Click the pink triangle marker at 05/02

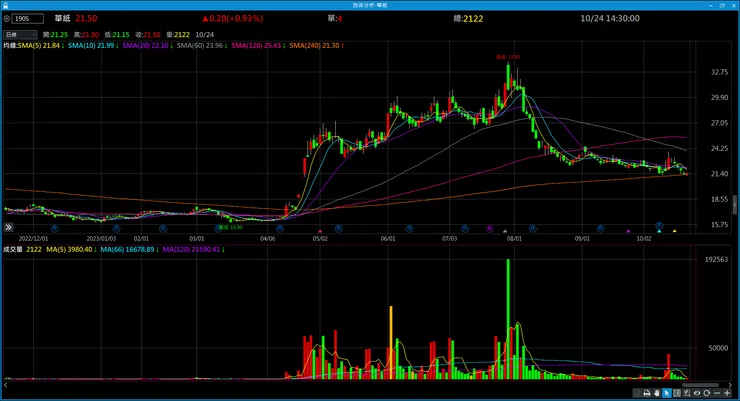point(320,231)
